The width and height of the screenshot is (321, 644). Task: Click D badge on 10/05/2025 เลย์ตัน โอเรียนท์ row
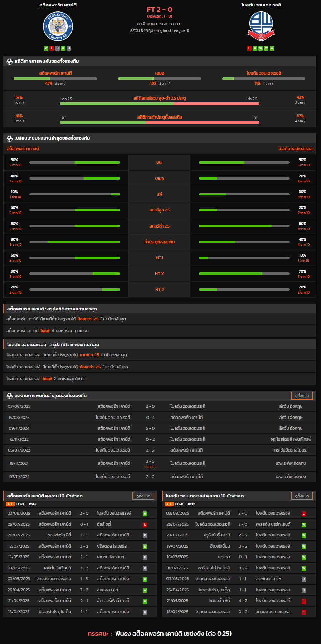pos(145,568)
